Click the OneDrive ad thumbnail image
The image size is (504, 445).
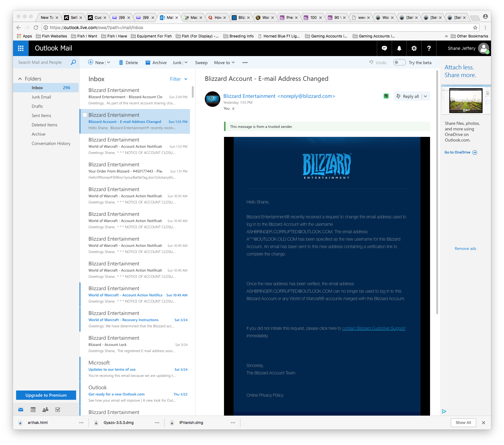pyautogui.click(x=466, y=99)
